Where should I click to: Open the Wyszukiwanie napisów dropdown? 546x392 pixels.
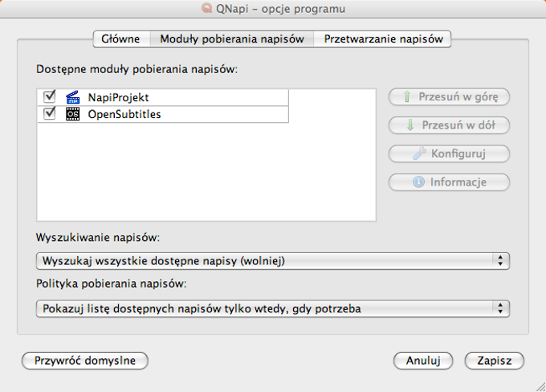pos(273,261)
